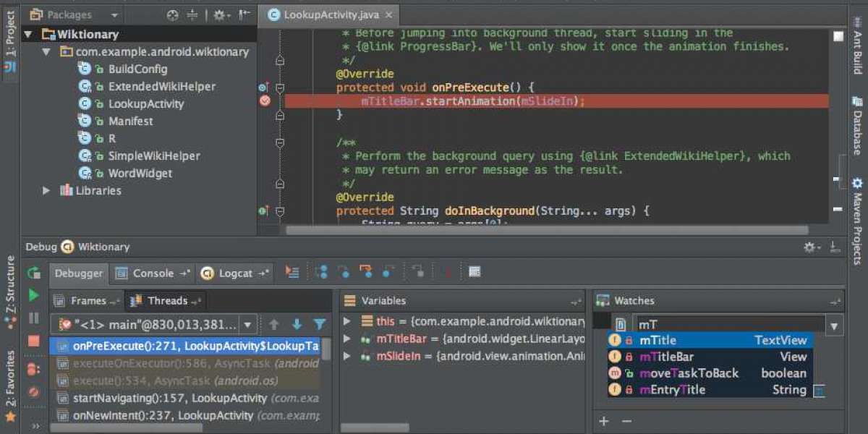Move to the next frame with down arrow
This screenshot has width=868, height=434.
pyautogui.click(x=297, y=325)
